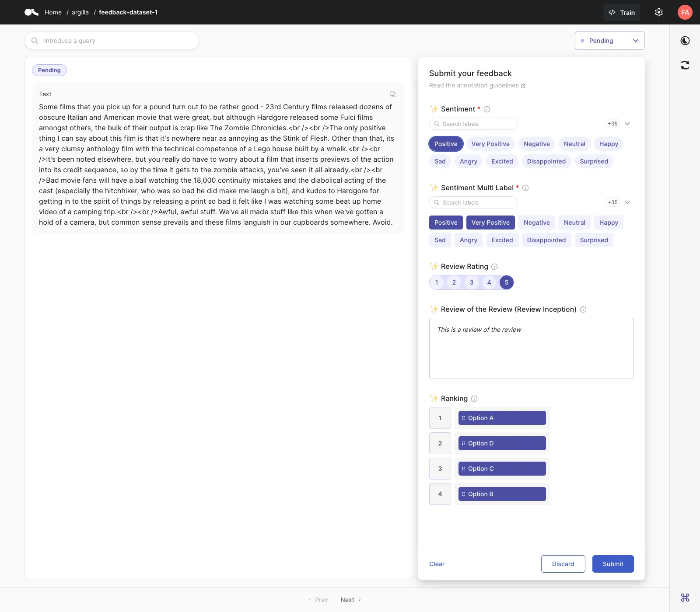The height and width of the screenshot is (612, 700).
Task: Submit the feedback response
Action: (x=613, y=564)
